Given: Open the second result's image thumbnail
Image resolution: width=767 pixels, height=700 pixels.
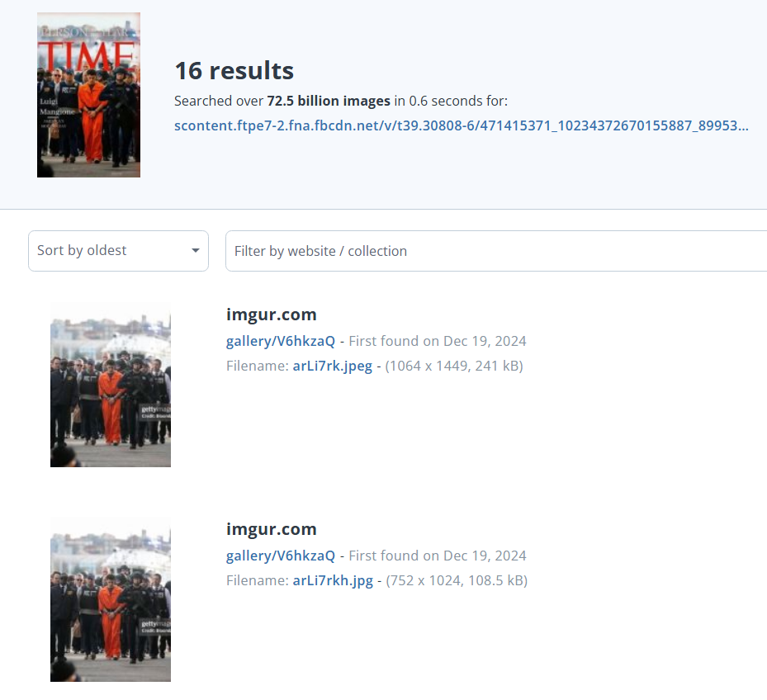Looking at the screenshot, I should (x=111, y=599).
